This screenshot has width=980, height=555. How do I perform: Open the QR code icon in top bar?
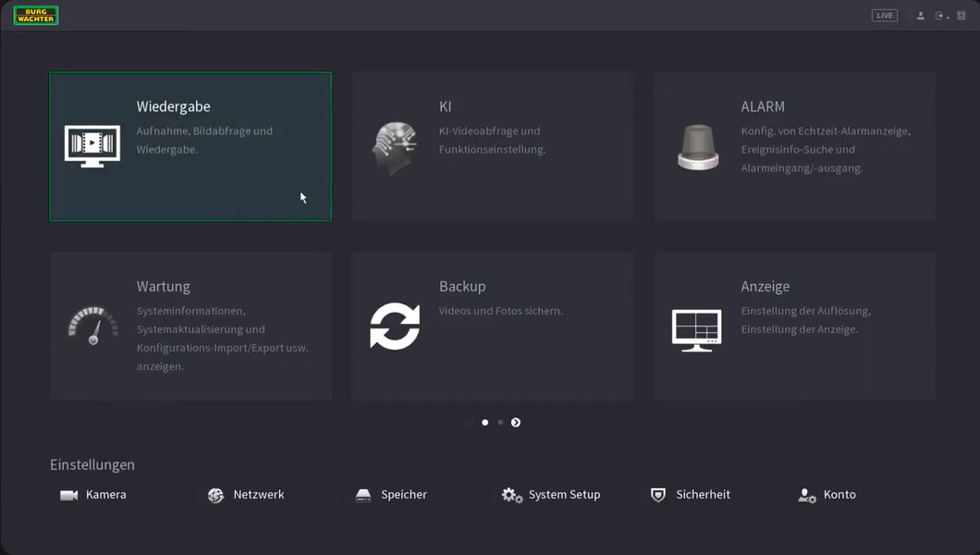coord(961,16)
